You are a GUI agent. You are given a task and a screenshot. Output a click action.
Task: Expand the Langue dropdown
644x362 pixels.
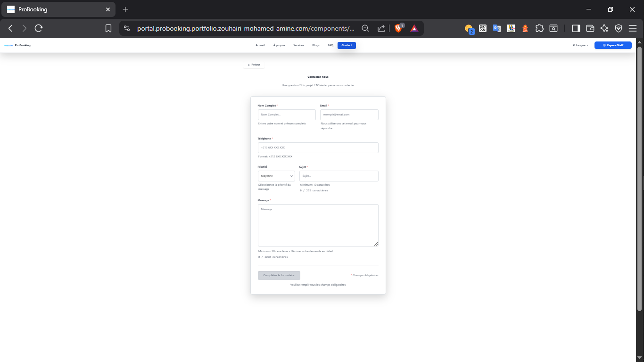tap(580, 45)
